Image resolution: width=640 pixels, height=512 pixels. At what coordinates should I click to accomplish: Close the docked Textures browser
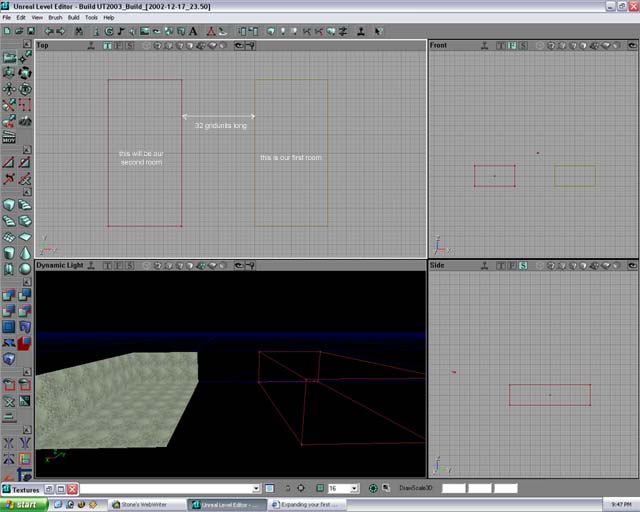[x=72, y=489]
